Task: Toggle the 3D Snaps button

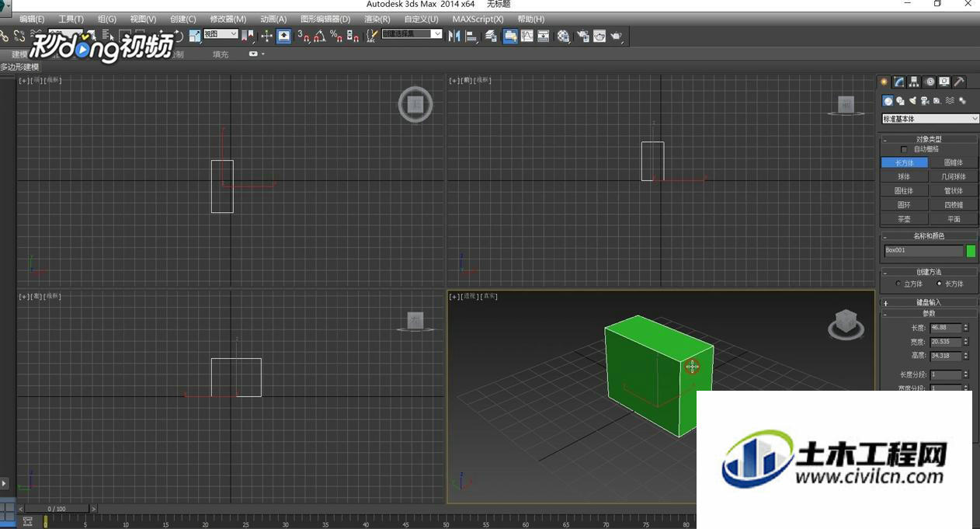Action: [304, 36]
